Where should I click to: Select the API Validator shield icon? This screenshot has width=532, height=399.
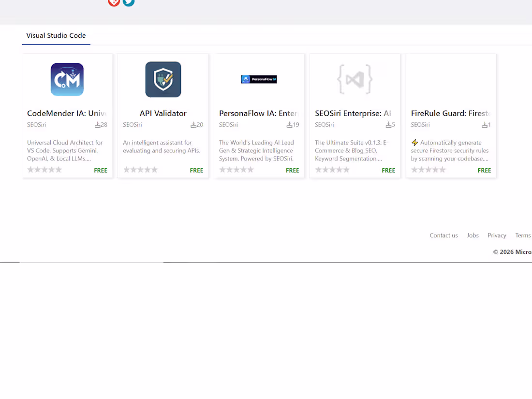pyautogui.click(x=163, y=79)
